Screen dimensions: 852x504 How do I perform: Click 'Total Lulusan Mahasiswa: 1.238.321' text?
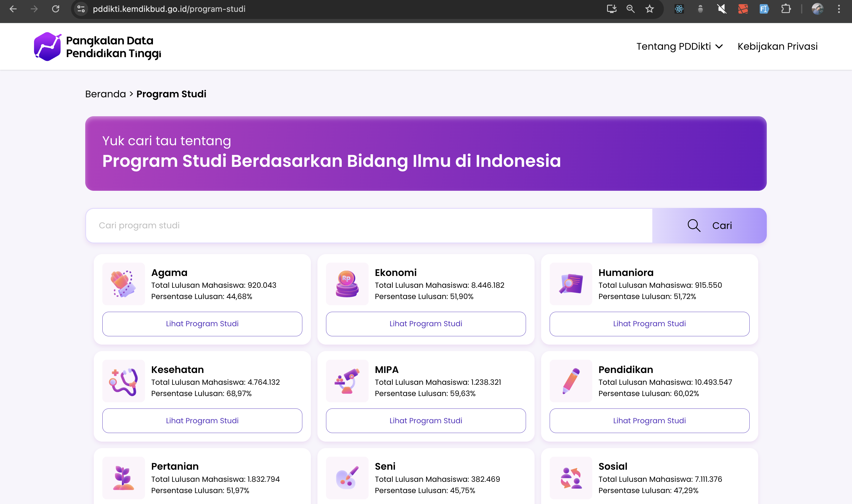tap(438, 382)
